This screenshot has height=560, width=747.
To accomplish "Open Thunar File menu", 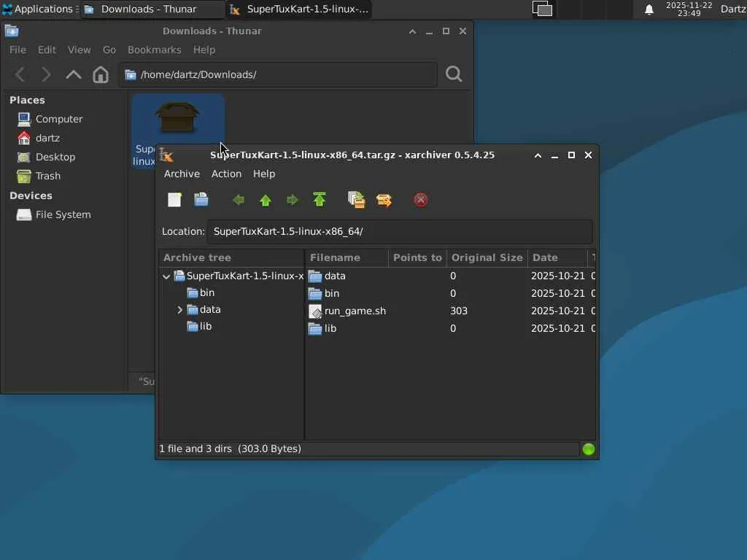I will [18, 50].
